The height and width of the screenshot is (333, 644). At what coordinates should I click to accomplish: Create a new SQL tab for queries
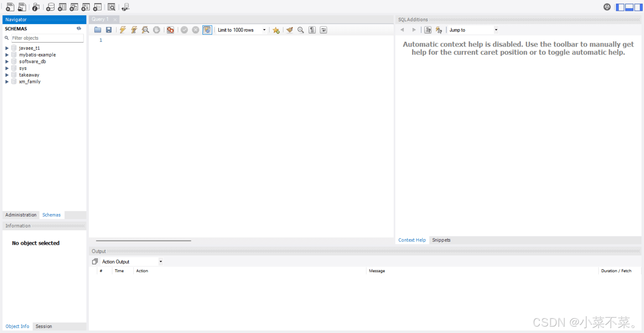(x=10, y=7)
